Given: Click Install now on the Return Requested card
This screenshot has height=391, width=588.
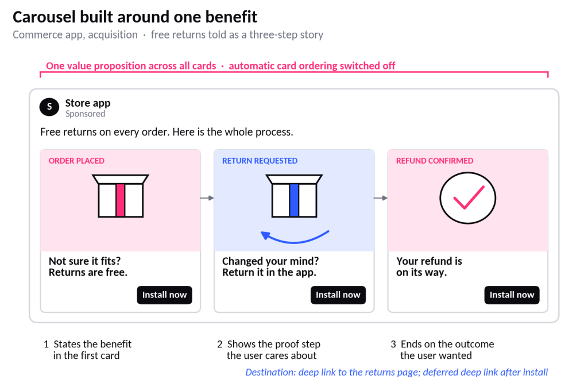Looking at the screenshot, I should click(338, 295).
